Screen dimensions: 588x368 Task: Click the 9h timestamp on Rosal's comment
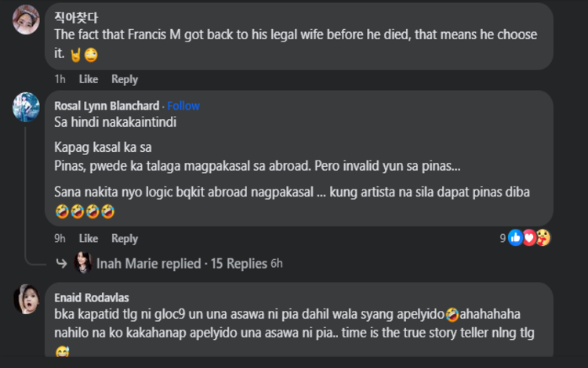(60, 238)
